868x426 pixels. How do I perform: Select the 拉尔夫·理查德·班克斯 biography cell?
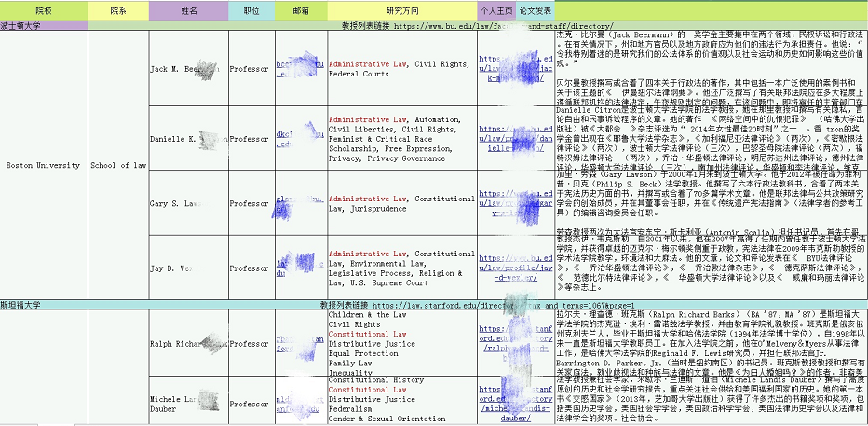pos(712,343)
